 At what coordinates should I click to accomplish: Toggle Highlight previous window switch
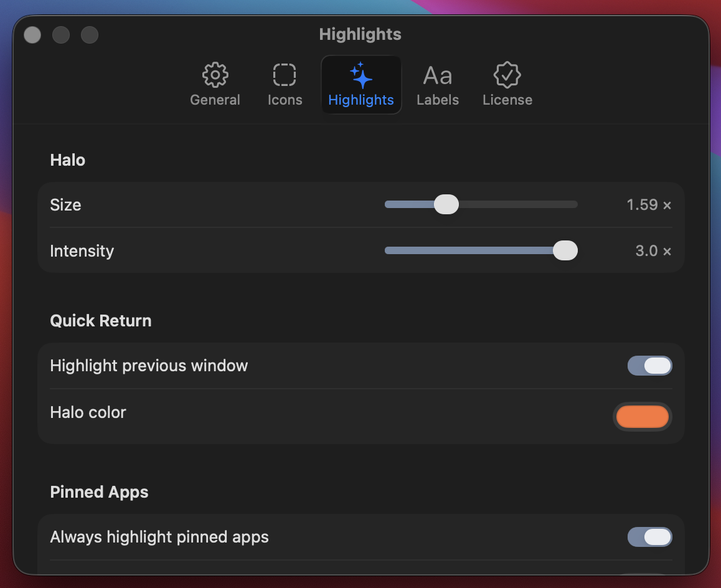coord(650,366)
